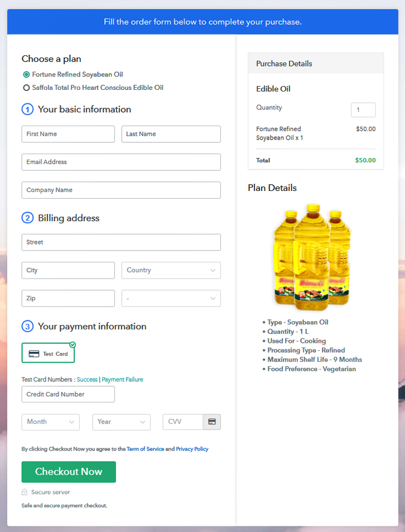Click the Secure server lock icon
405x532 pixels.
pos(25,492)
